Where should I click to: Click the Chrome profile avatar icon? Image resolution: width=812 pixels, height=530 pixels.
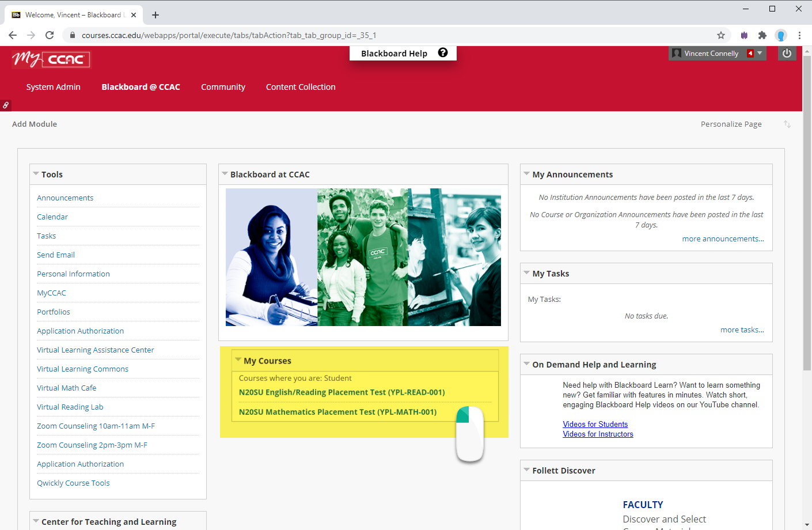click(x=781, y=35)
